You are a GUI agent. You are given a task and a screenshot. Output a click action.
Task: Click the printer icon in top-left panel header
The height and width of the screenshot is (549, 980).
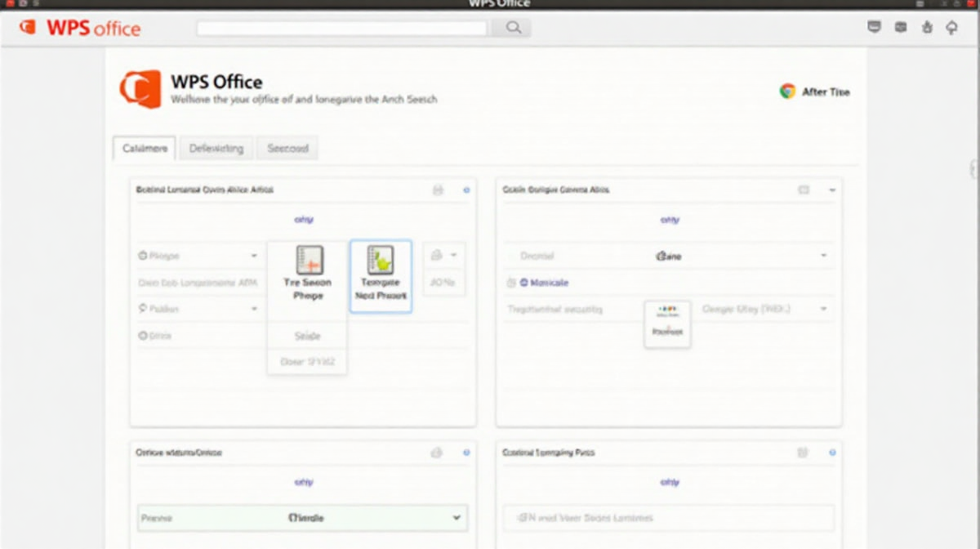point(438,190)
